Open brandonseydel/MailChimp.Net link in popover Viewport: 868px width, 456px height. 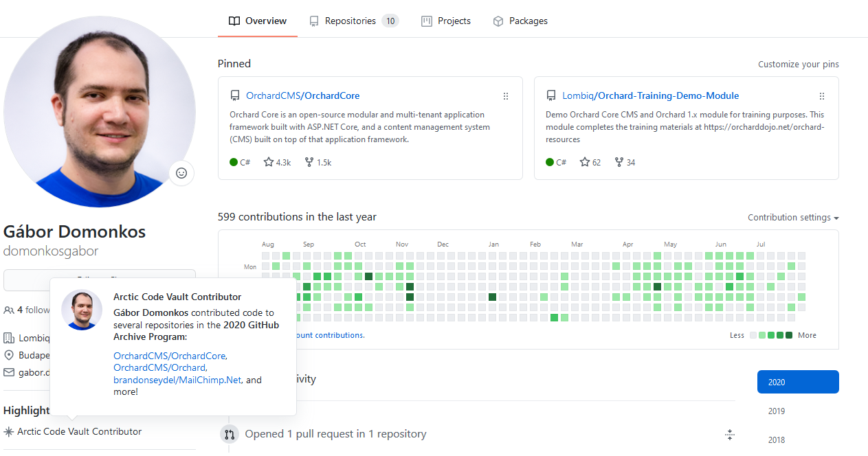click(x=177, y=380)
